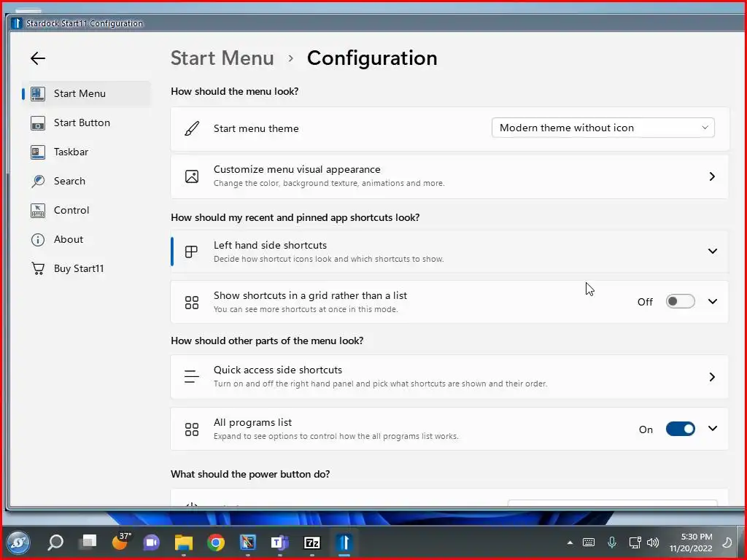Click the Quick access side shortcuts chevron
The height and width of the screenshot is (560, 747).
(x=712, y=377)
